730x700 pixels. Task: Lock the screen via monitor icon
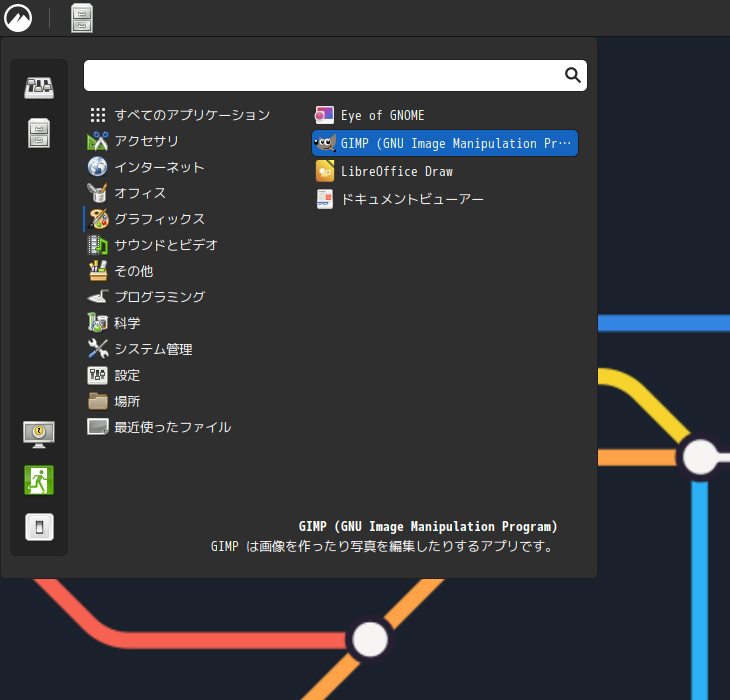pyautogui.click(x=39, y=435)
